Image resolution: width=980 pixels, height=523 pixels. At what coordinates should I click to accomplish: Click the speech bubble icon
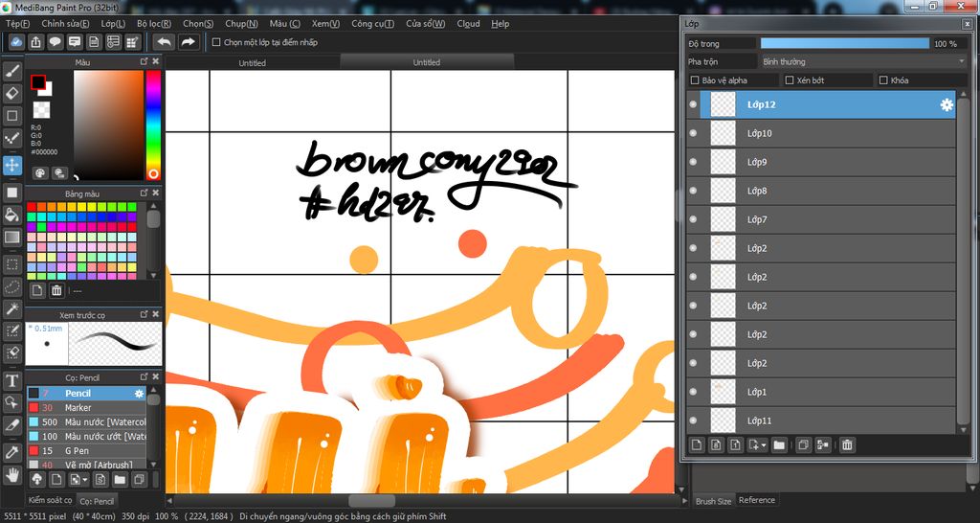coord(55,42)
